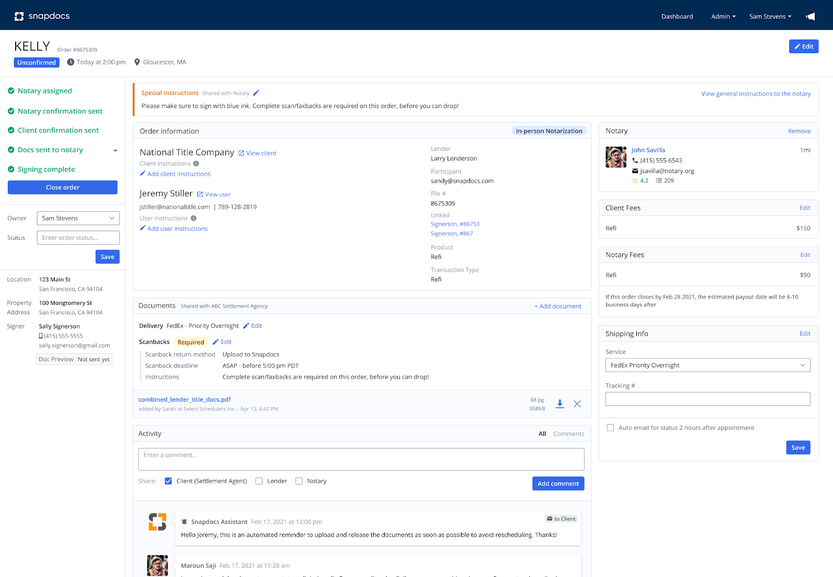833x577 pixels.
Task: Open combined_lender_title_docs.pdf file link
Action: point(184,400)
